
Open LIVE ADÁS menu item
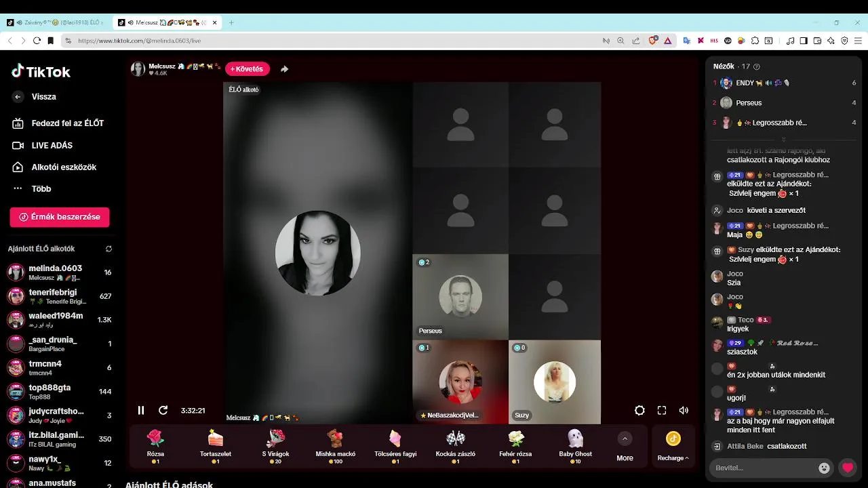43,145
